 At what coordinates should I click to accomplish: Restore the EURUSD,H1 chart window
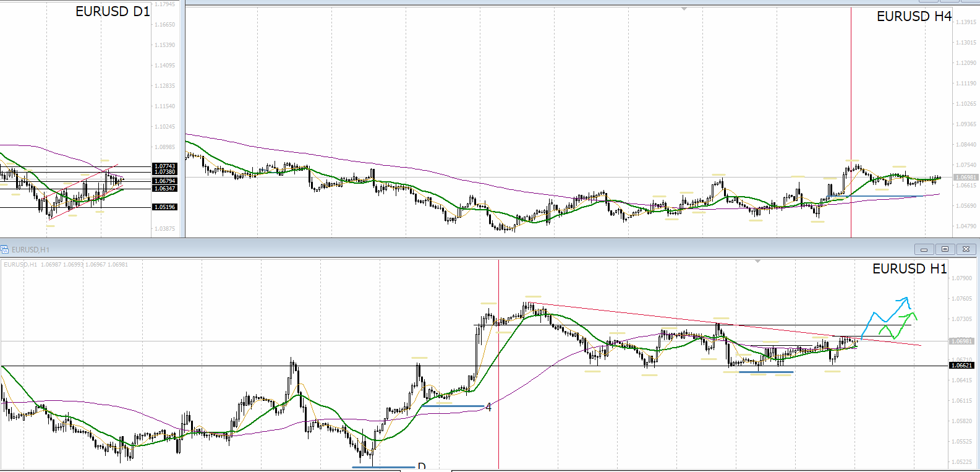(945, 249)
